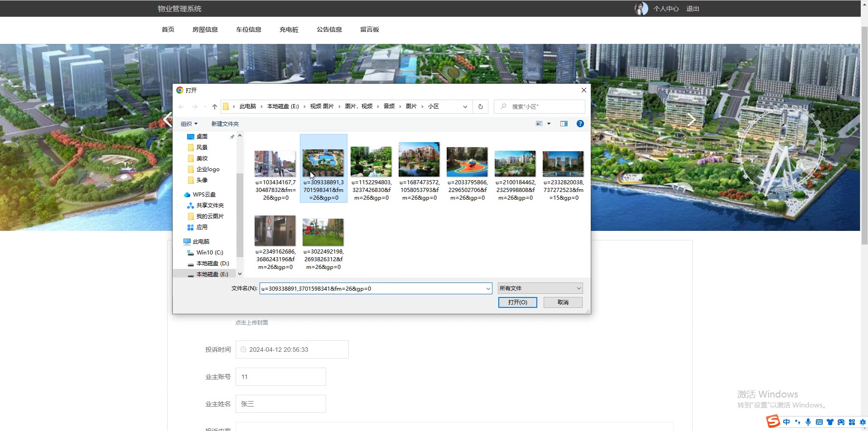868x431 pixels.
Task: Click the up-one-level arrow in the file dialog
Action: 214,107
